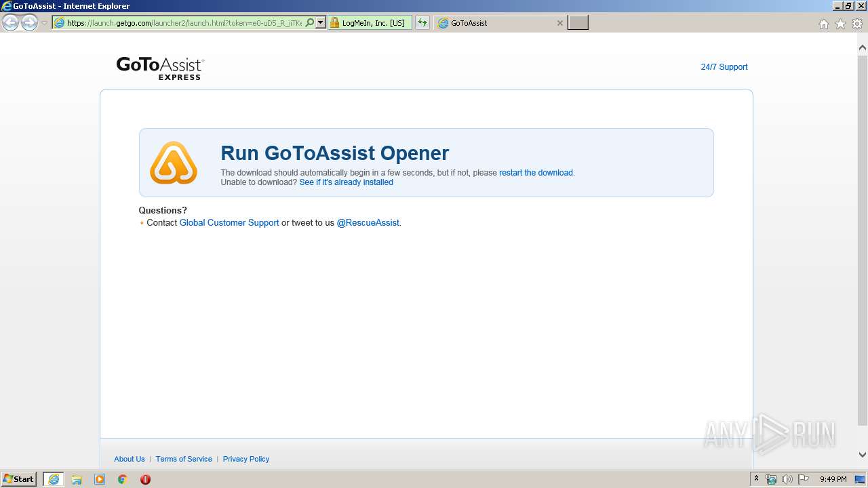Click the Show desktop button
Viewport: 868px width, 488px height.
click(x=861, y=479)
